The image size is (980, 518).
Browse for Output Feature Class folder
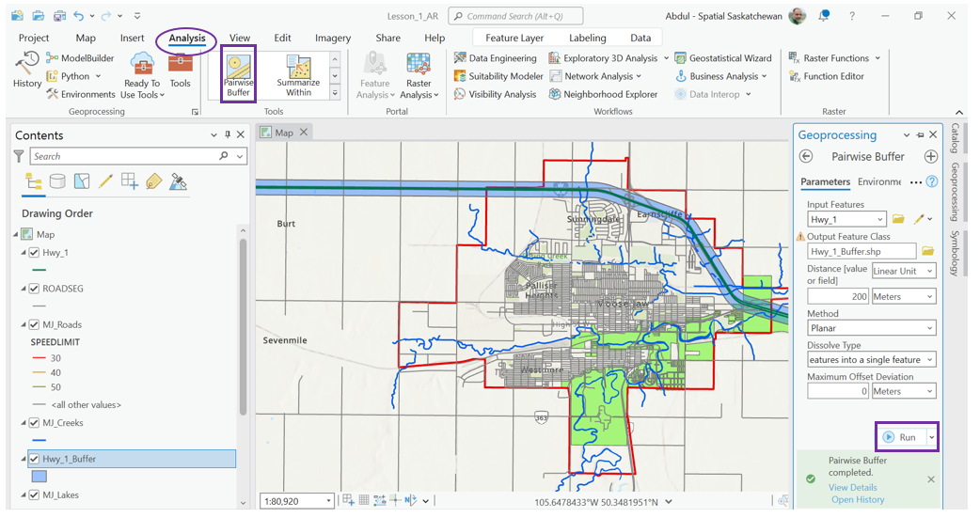click(927, 251)
